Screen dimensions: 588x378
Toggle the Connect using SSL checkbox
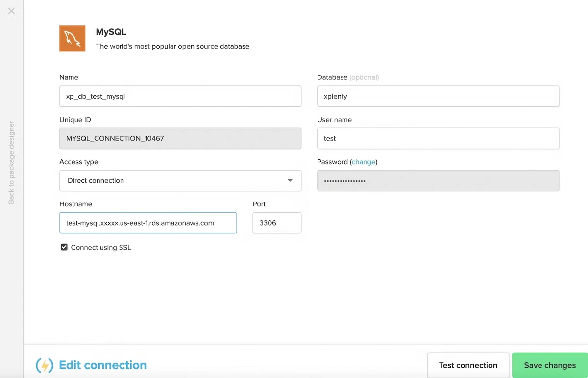click(x=64, y=247)
